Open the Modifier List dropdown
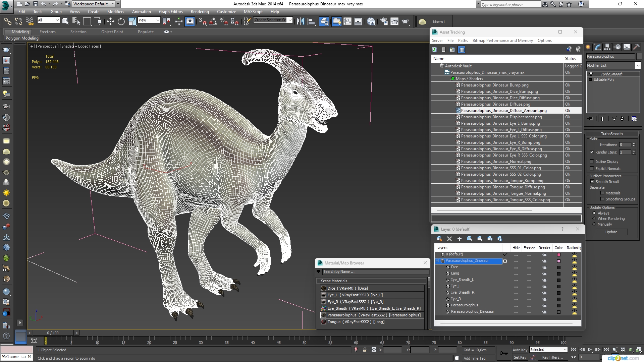 coord(638,65)
